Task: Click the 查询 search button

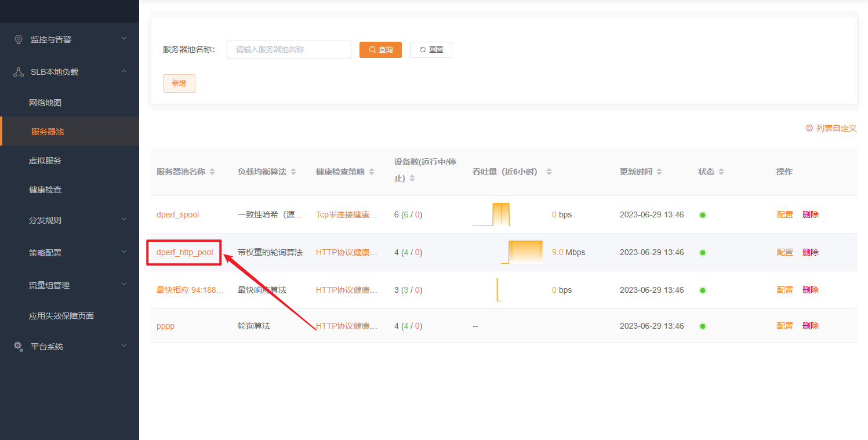Action: click(x=380, y=50)
